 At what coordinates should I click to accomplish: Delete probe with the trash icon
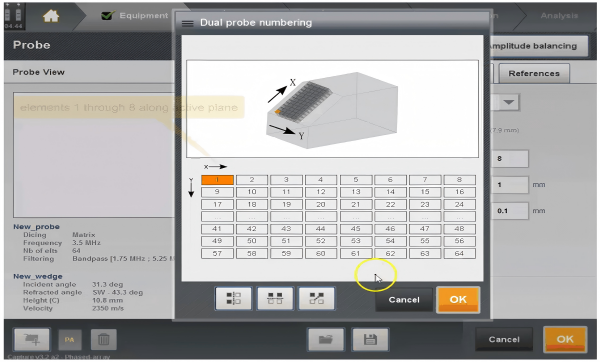(x=104, y=339)
